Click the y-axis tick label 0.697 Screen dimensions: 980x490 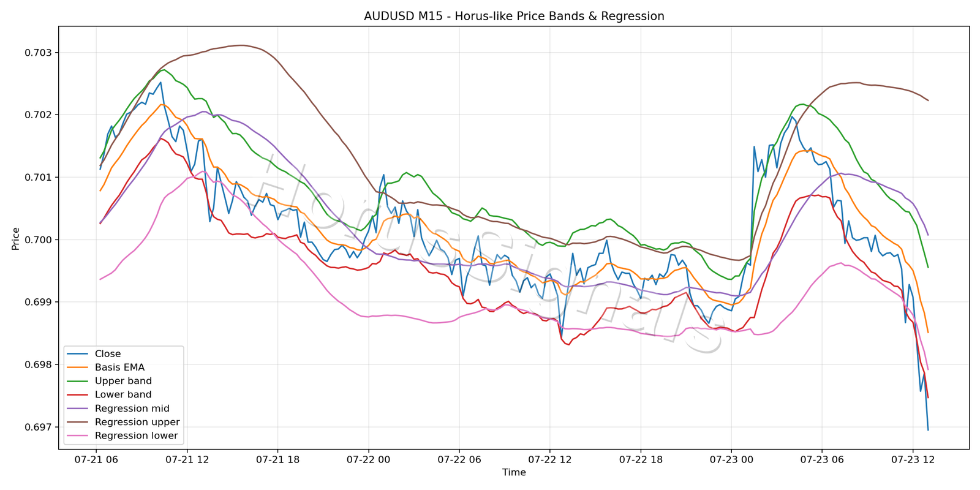[x=39, y=428]
